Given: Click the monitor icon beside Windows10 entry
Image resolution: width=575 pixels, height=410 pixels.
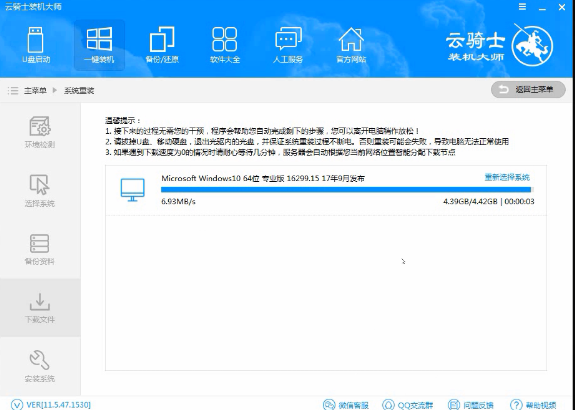Looking at the screenshot, I should pos(132,190).
